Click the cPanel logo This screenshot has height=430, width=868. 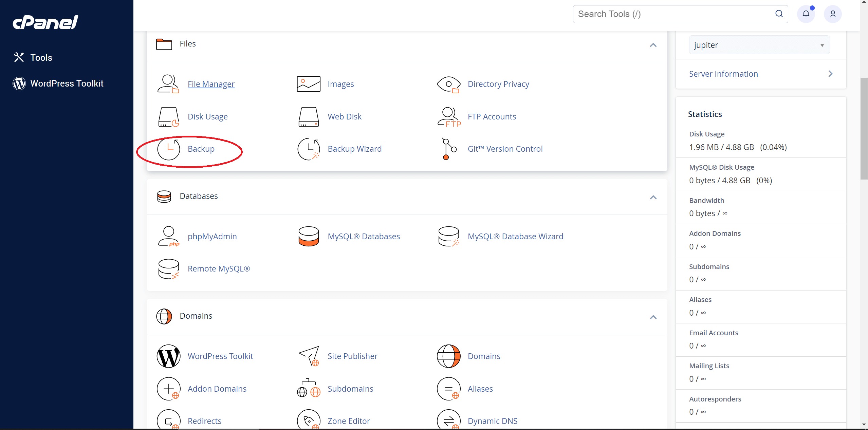[x=45, y=22]
